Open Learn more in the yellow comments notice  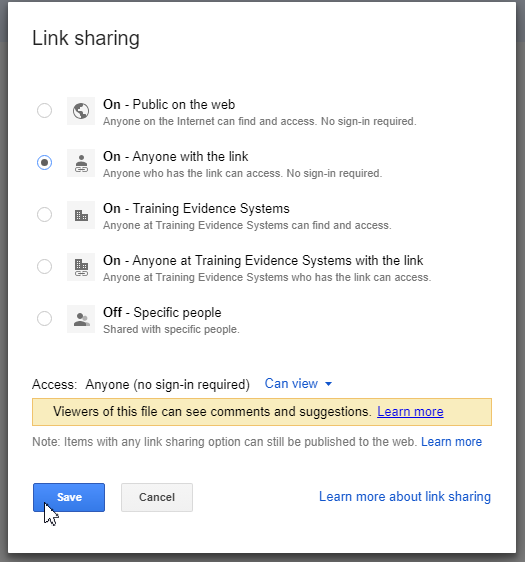click(410, 411)
